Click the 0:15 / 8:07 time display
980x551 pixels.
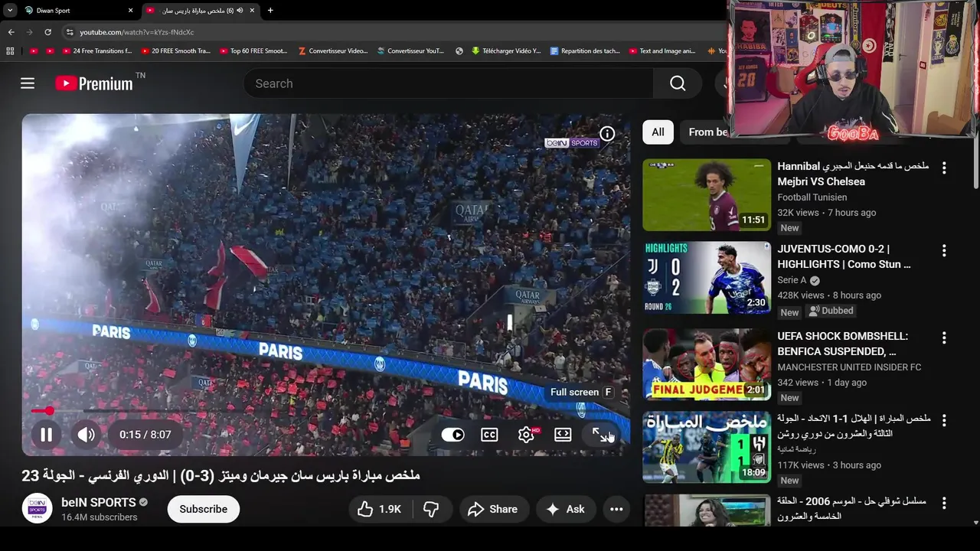145,435
